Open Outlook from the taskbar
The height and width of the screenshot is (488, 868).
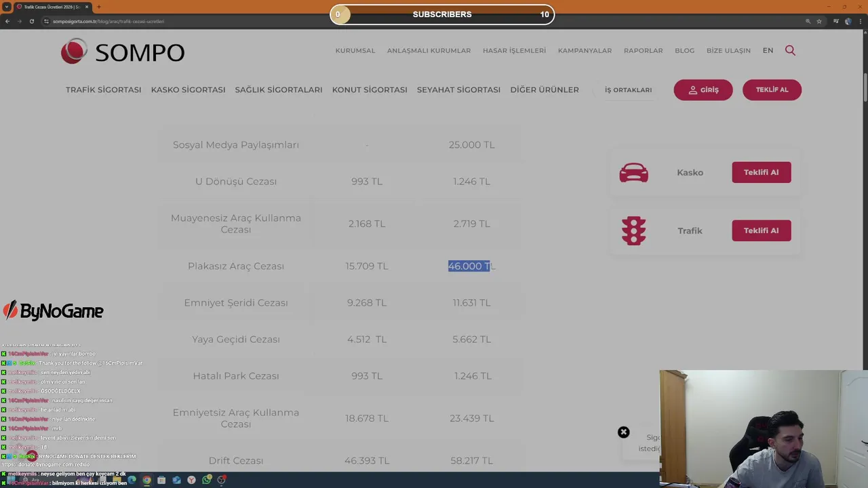coord(176,480)
